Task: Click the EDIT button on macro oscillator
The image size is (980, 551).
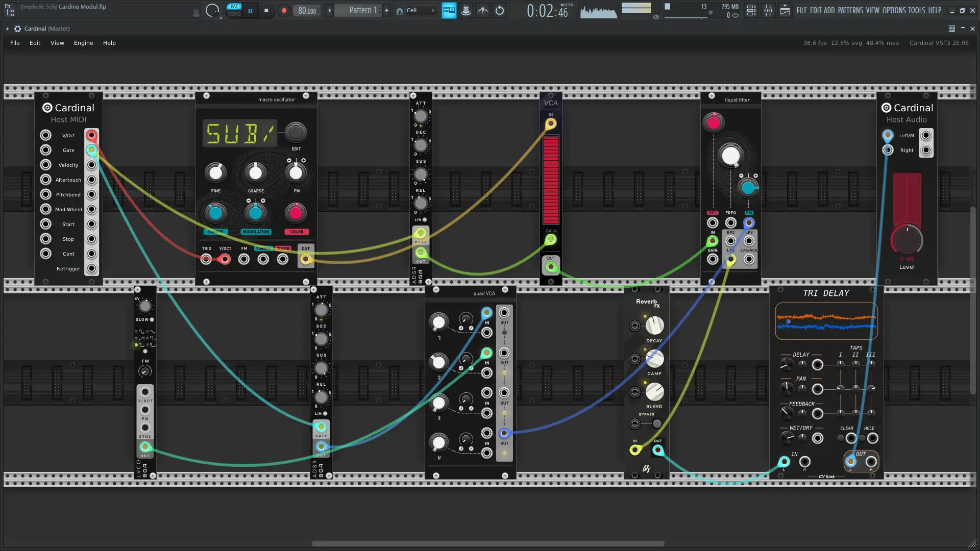Action: [x=296, y=133]
